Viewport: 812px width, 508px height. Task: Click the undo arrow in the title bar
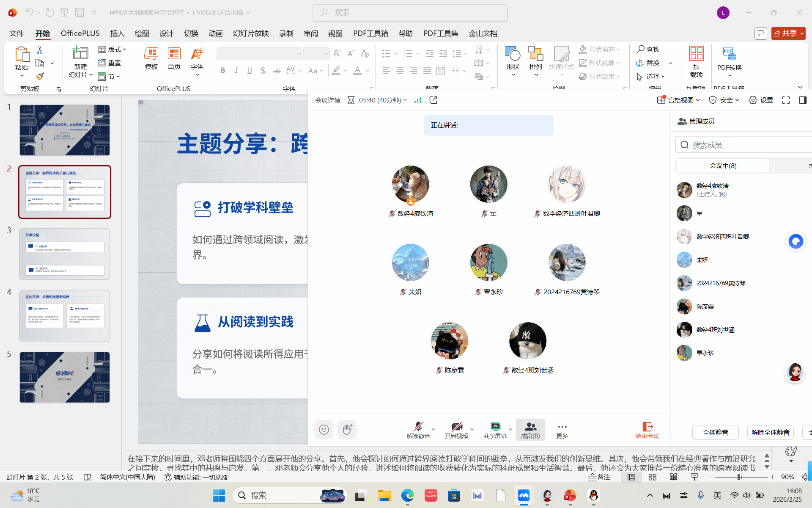tap(29, 13)
